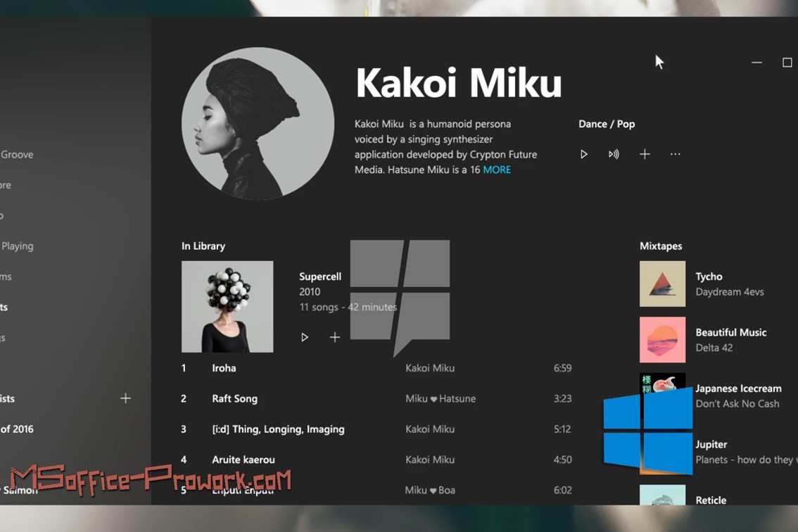Open the Beautiful Music mixtape cover
This screenshot has width=798, height=532.
tap(663, 340)
